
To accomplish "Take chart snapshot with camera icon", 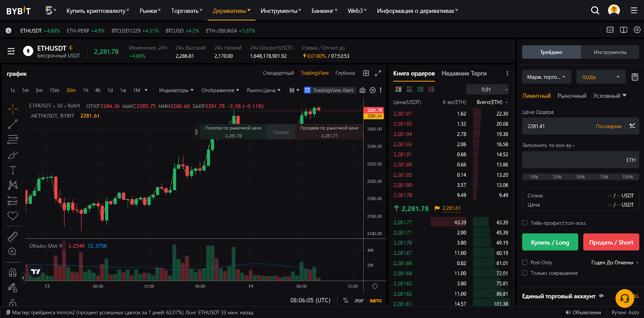I will point(362,90).
